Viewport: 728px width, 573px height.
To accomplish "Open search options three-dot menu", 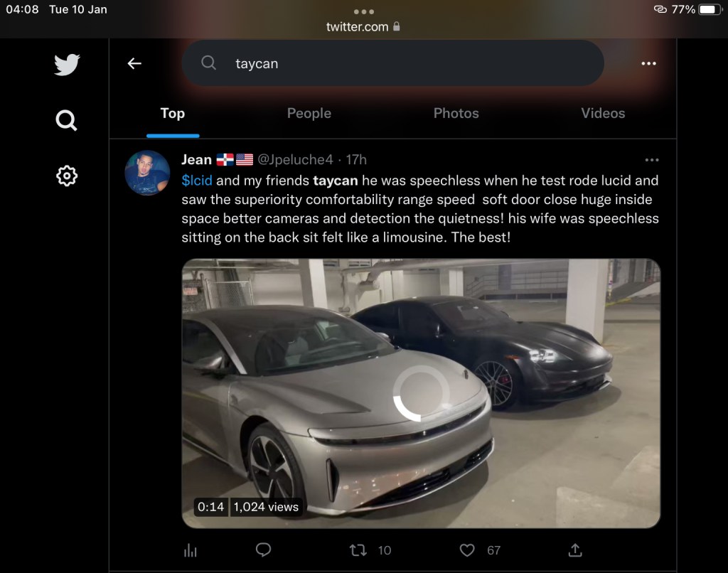I will click(x=648, y=63).
